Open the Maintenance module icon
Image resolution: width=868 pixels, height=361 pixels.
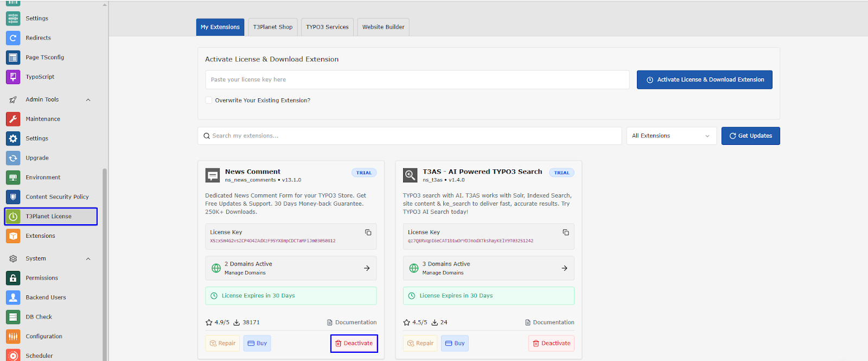[13, 119]
